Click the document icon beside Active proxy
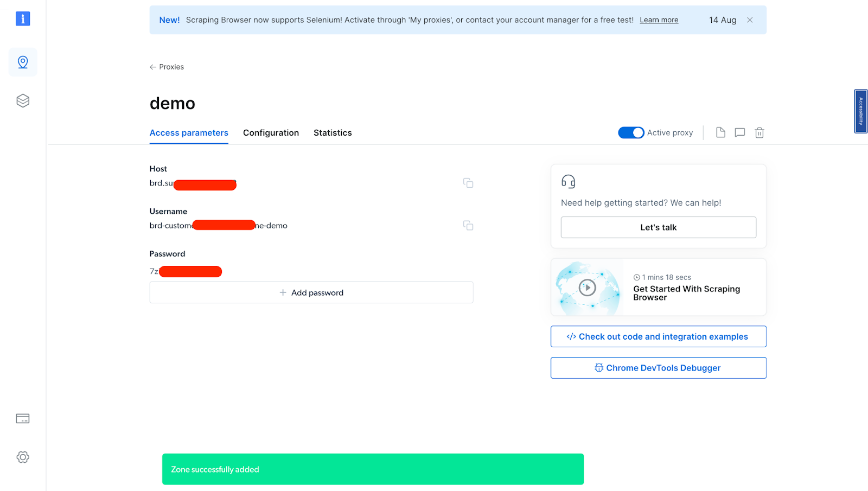This screenshot has width=868, height=491. click(x=720, y=132)
